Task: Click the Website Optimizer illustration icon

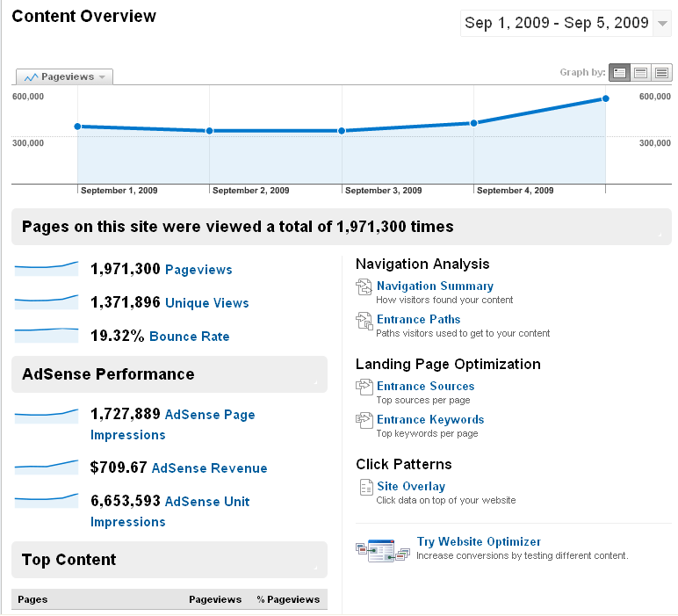Action: 383,550
